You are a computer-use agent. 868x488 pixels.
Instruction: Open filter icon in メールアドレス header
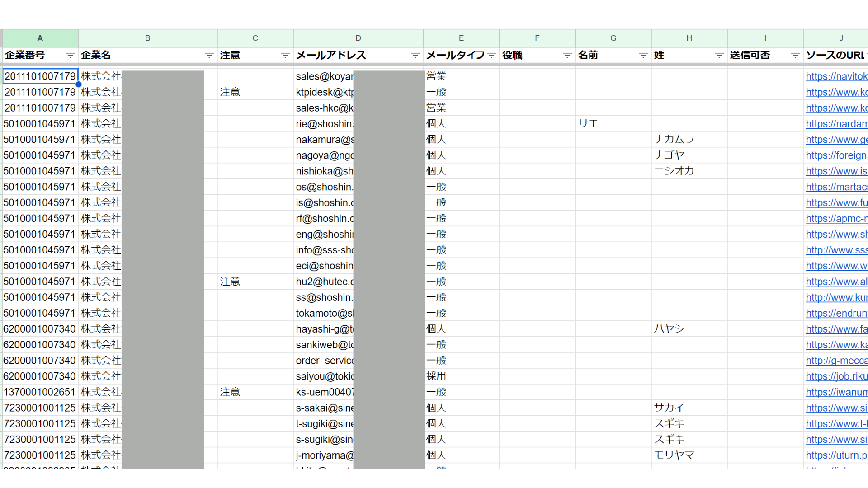click(415, 56)
